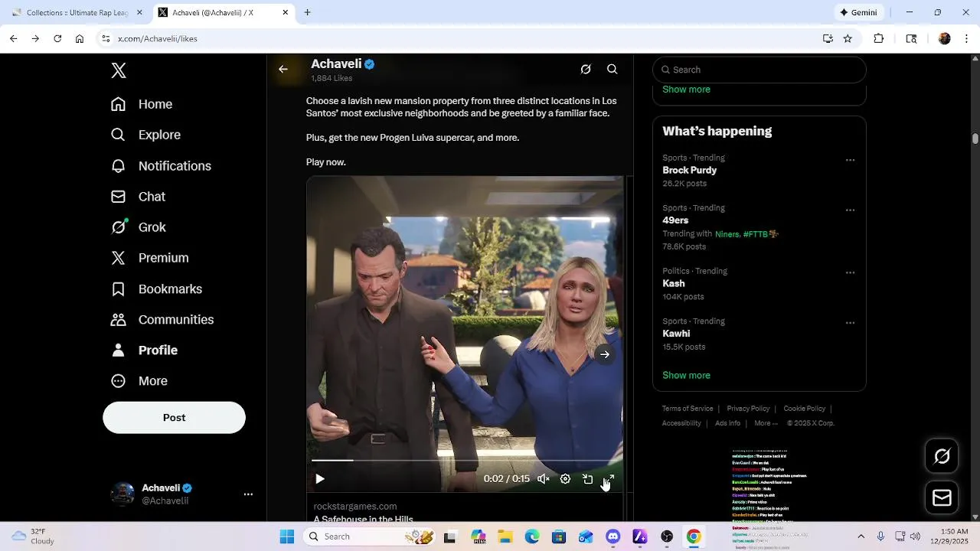Click the Post button

(x=174, y=418)
